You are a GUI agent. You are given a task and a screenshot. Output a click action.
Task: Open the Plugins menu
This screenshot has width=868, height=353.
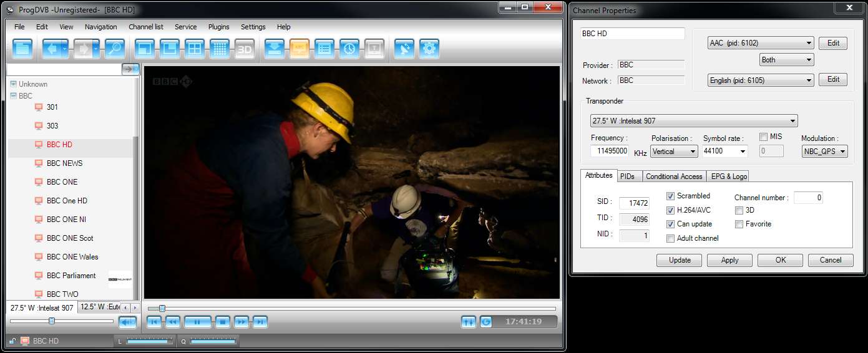pos(219,27)
